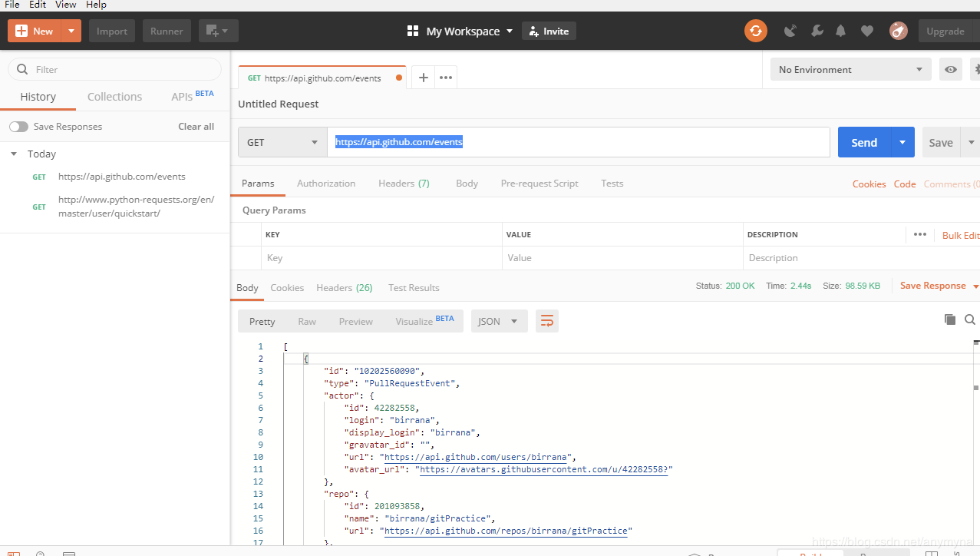Click Clear all history link

point(196,127)
